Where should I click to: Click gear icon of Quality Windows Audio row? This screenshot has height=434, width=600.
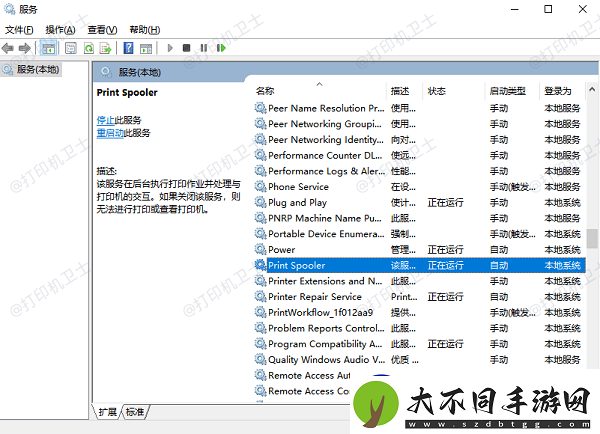pos(261,359)
